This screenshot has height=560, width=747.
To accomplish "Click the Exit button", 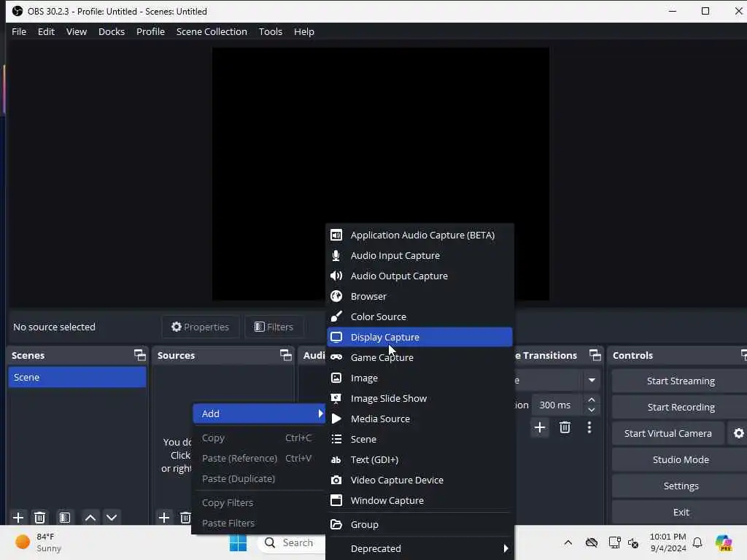I will pos(681,512).
